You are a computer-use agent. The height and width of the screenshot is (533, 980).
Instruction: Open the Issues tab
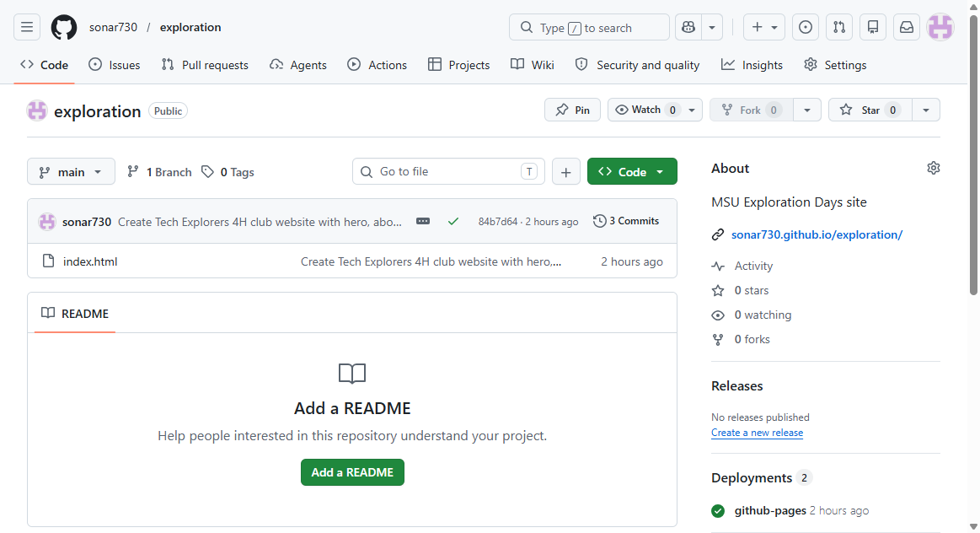pos(115,65)
